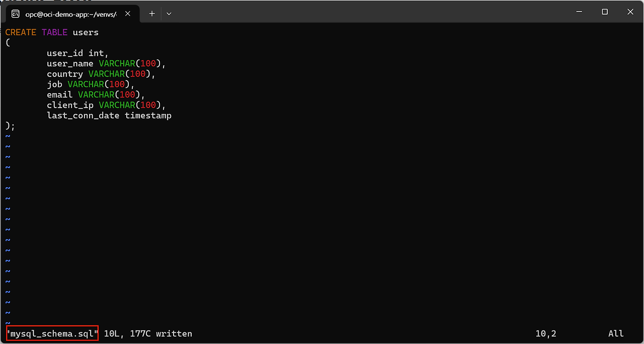Expand the new tab profiles dropdown
Screen dimensions: 644x344
pos(169,14)
